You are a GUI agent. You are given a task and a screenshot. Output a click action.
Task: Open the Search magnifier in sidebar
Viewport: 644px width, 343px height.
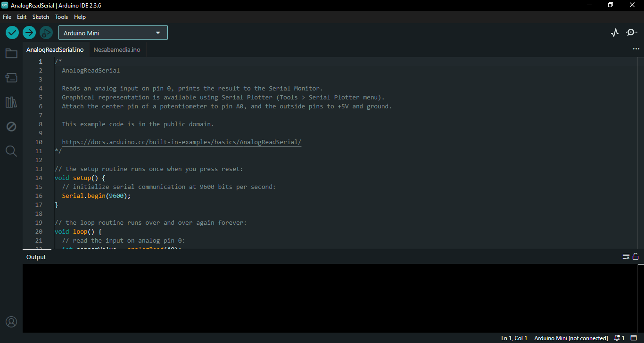[x=11, y=151]
